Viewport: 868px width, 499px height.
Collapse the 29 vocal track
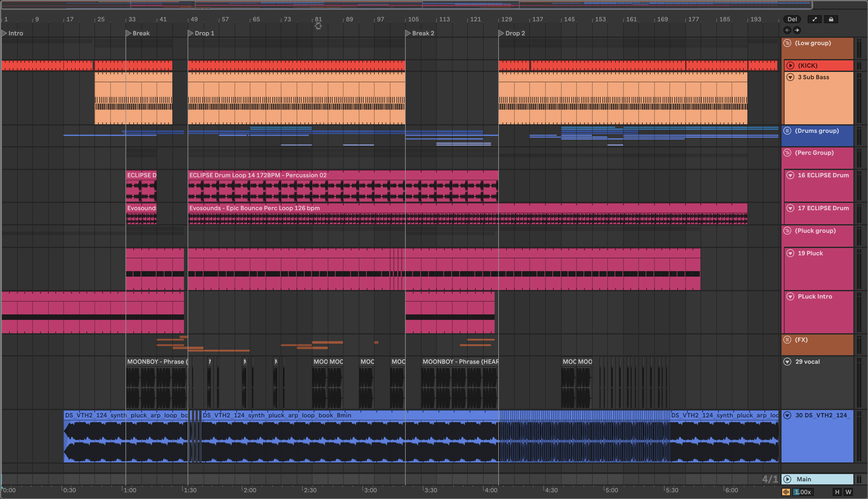coord(787,362)
